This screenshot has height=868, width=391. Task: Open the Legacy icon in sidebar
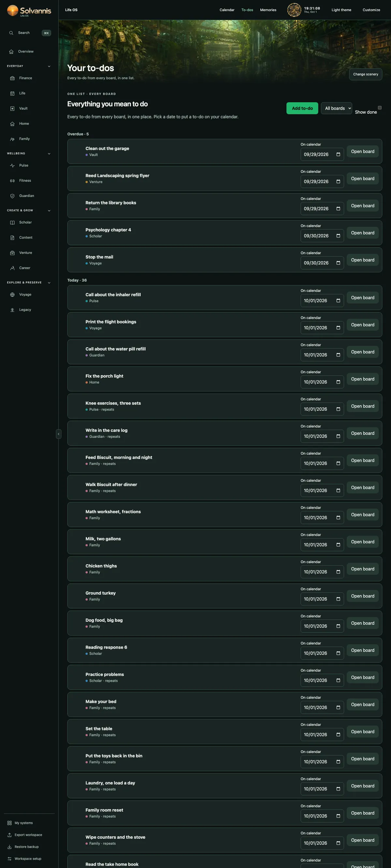12,310
